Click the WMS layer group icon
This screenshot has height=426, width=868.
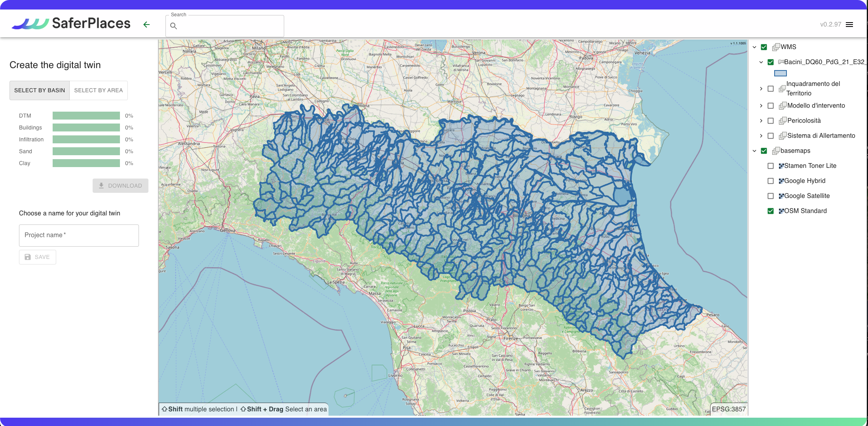pyautogui.click(x=776, y=47)
